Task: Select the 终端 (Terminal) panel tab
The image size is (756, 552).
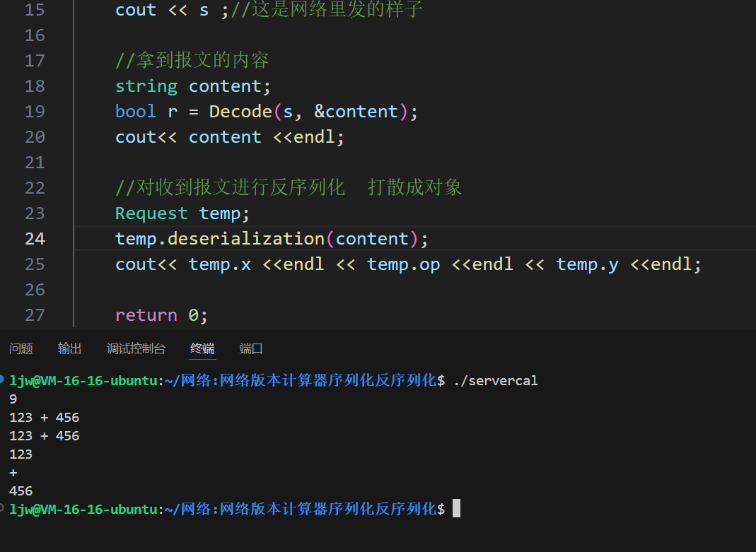Action: point(202,348)
